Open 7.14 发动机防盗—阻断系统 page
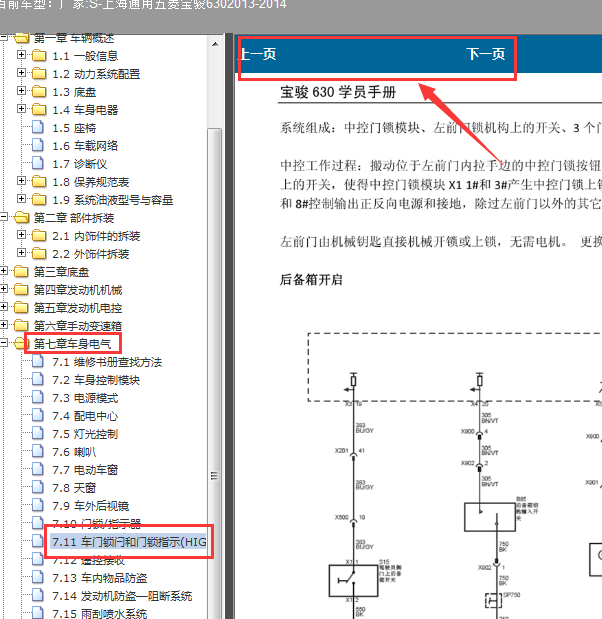The image size is (602, 619). click(x=122, y=596)
